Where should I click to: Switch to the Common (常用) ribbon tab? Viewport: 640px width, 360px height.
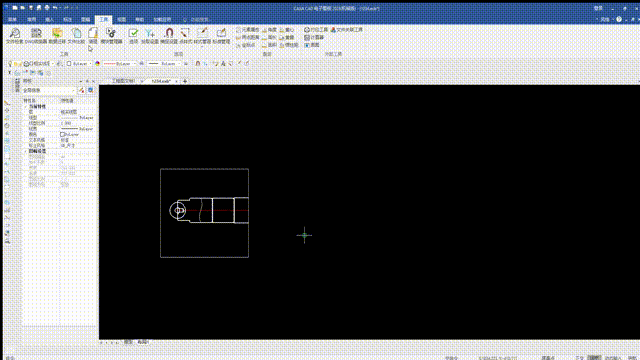coord(31,20)
